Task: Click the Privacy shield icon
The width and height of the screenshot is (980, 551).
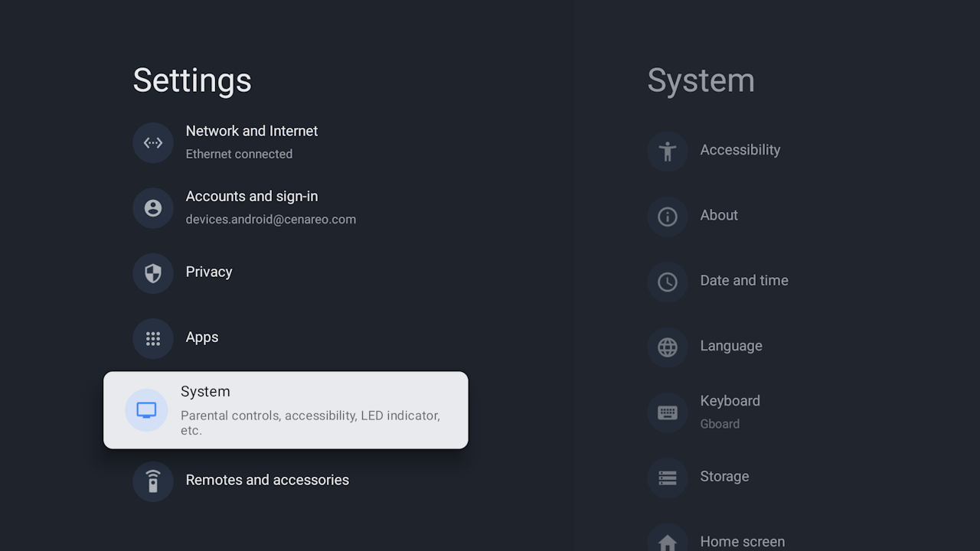Action: coord(153,273)
